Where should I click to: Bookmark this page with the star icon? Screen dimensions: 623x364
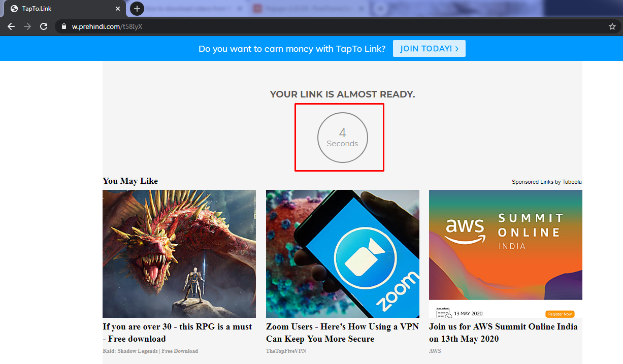(612, 26)
